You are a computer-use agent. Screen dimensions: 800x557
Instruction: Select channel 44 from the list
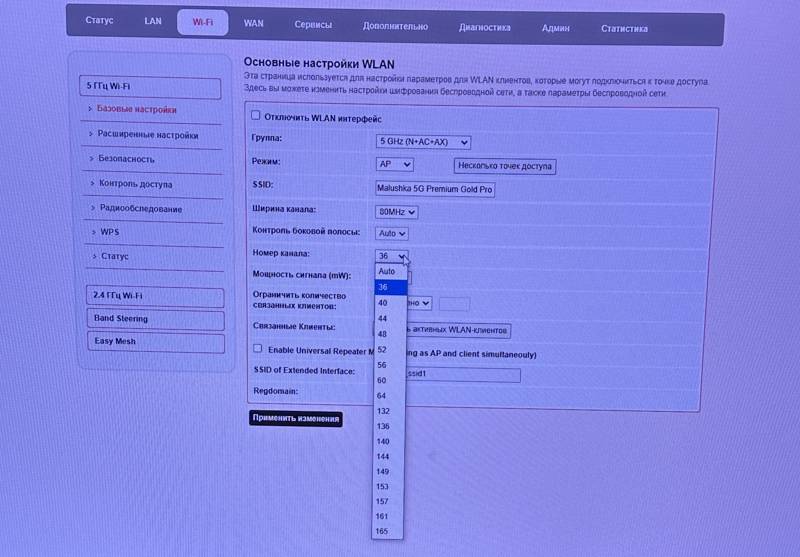point(382,318)
